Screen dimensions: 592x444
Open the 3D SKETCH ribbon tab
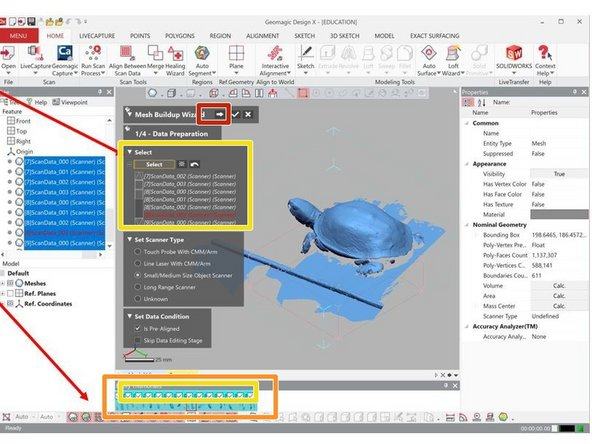pos(344,36)
